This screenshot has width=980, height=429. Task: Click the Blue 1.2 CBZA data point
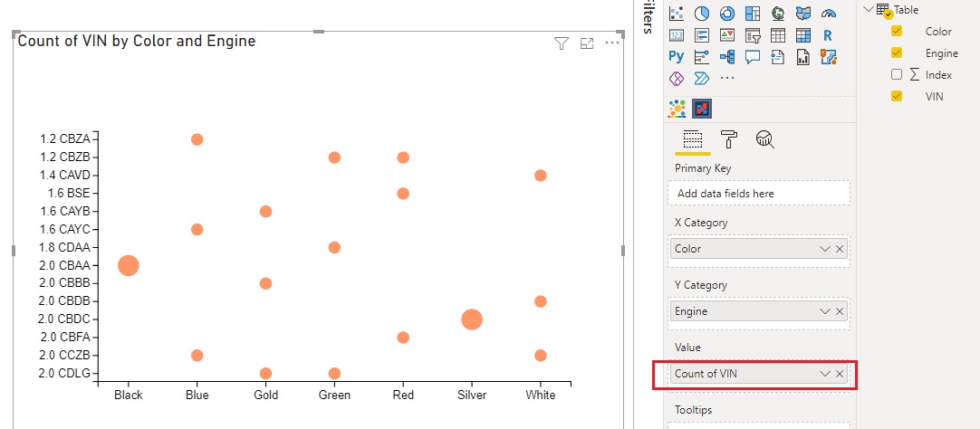(197, 139)
